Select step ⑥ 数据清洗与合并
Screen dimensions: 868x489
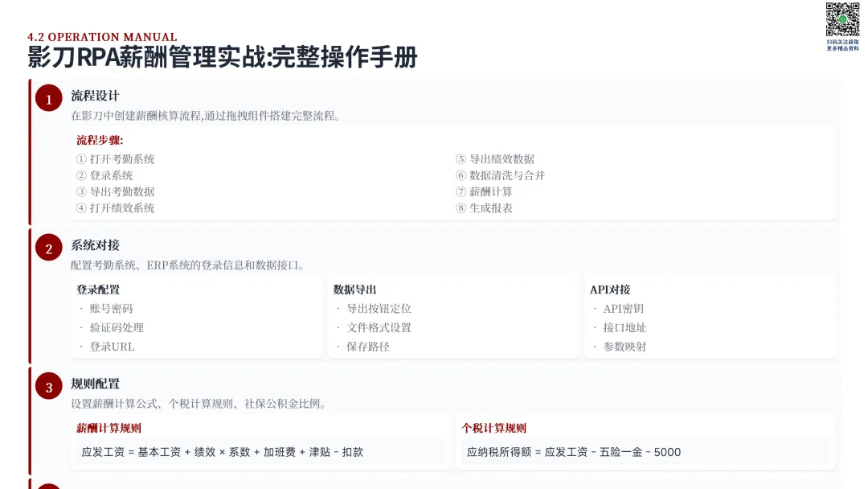click(x=501, y=175)
